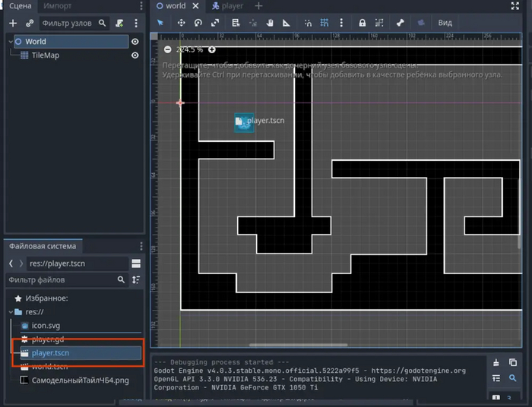Zoom out with the minus button

[167, 50]
